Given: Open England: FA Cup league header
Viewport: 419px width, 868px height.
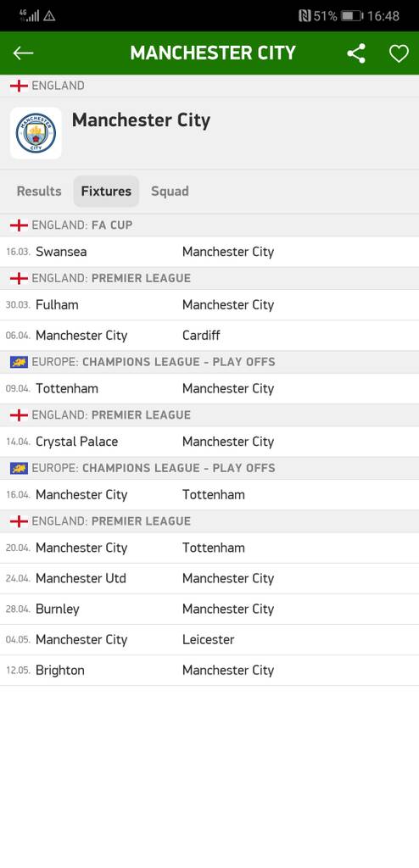Looking at the screenshot, I should click(209, 225).
